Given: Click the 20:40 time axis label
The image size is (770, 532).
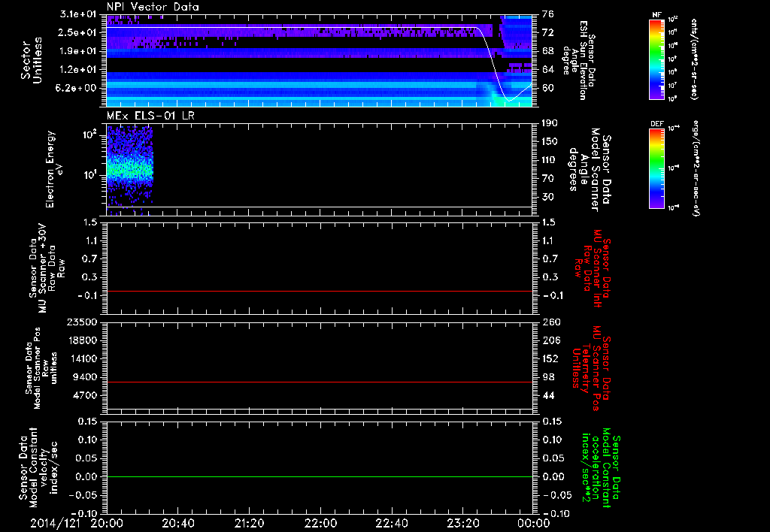Looking at the screenshot, I should coord(178,523).
